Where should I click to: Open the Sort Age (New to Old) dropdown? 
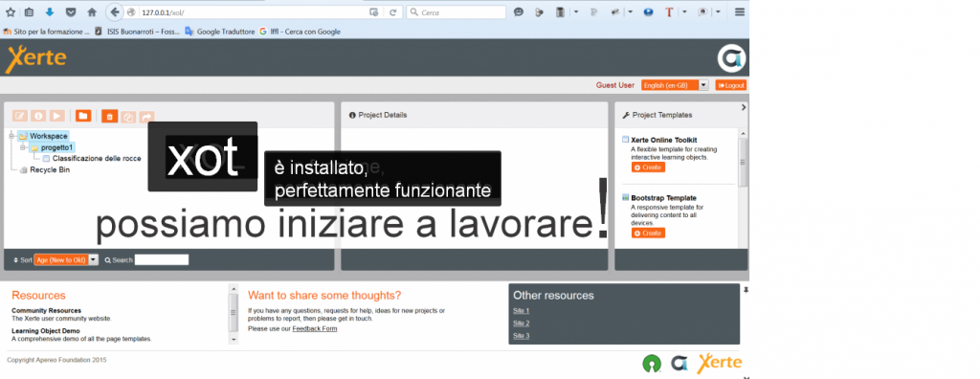pyautogui.click(x=66, y=259)
